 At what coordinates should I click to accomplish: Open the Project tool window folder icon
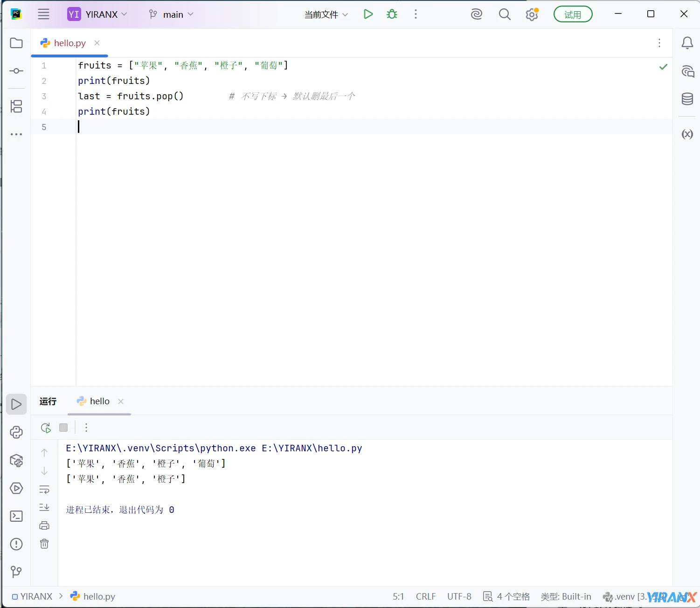click(16, 43)
